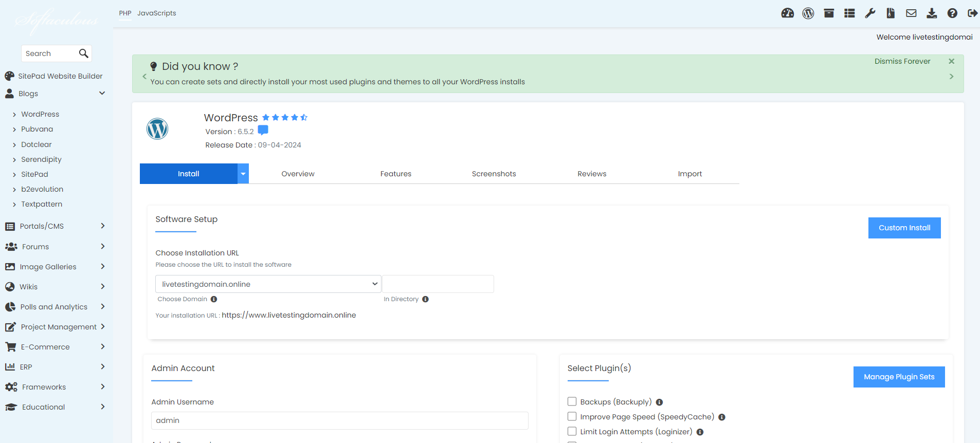Open the all installations box icon
The width and height of the screenshot is (980, 443).
(x=829, y=13)
